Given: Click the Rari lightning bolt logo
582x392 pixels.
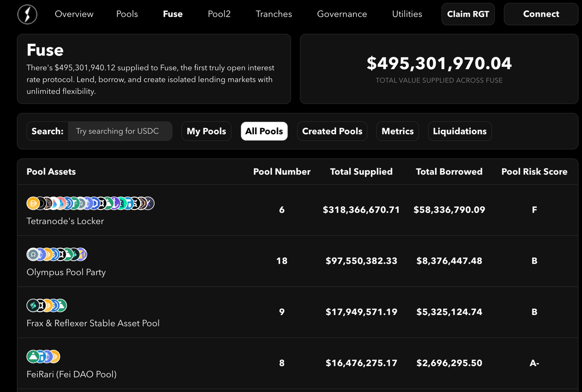Looking at the screenshot, I should [27, 14].
